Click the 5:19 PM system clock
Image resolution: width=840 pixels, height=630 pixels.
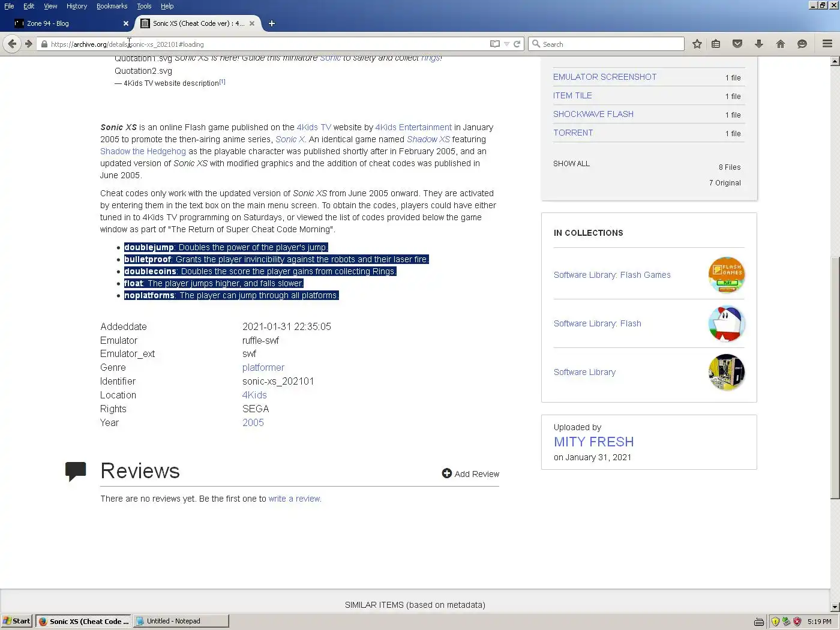click(820, 622)
